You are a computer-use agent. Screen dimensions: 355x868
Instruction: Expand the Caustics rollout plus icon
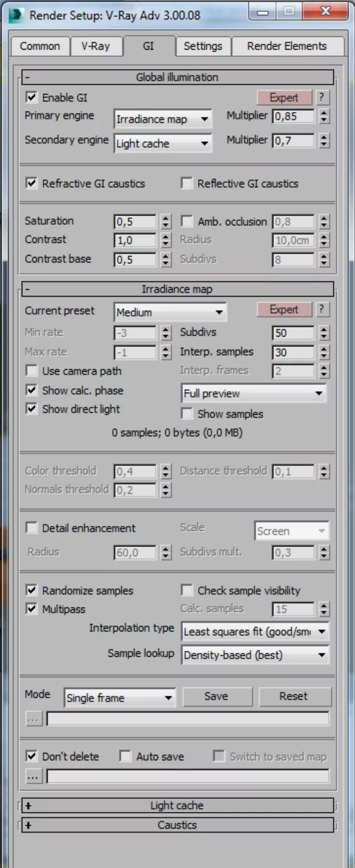click(x=28, y=825)
